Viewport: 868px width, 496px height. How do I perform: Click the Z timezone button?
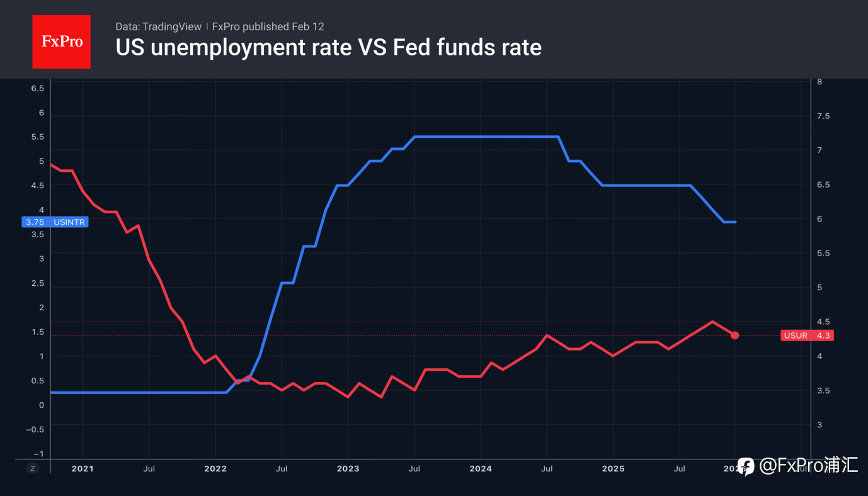point(33,468)
